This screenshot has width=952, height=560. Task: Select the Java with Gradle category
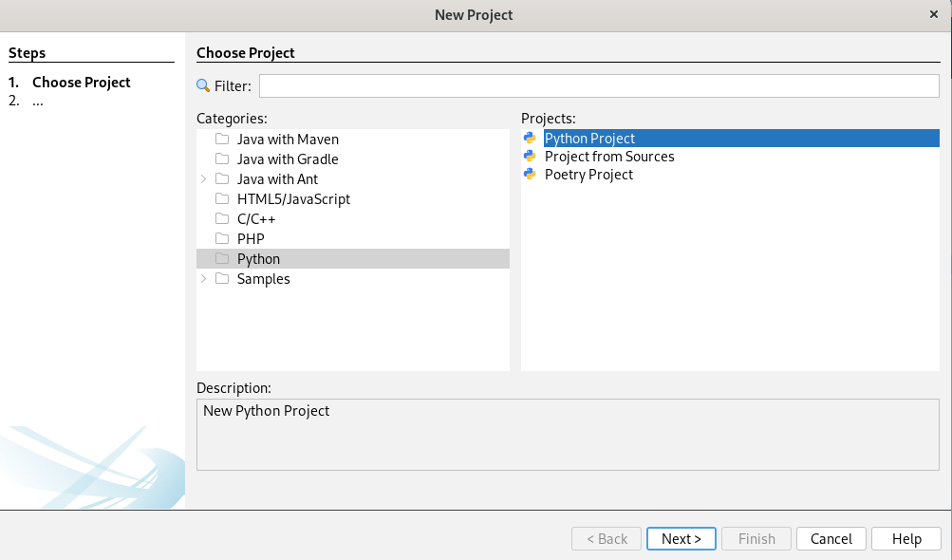tap(287, 159)
